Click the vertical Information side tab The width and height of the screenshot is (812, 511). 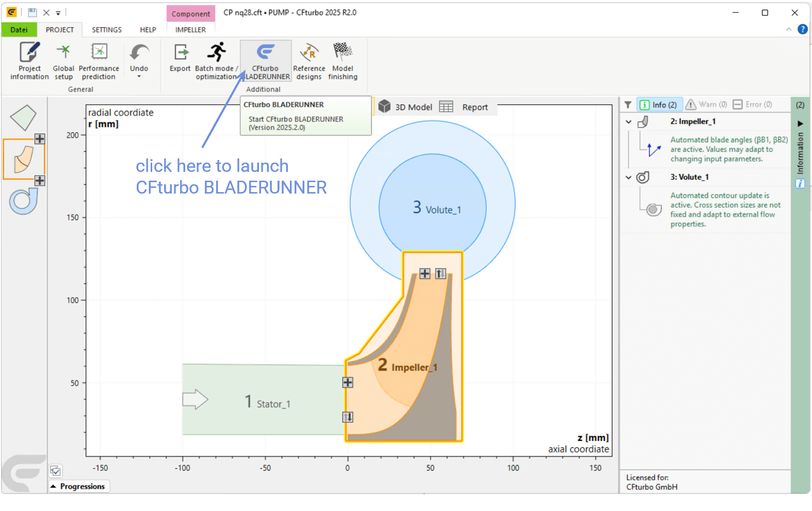click(800, 153)
